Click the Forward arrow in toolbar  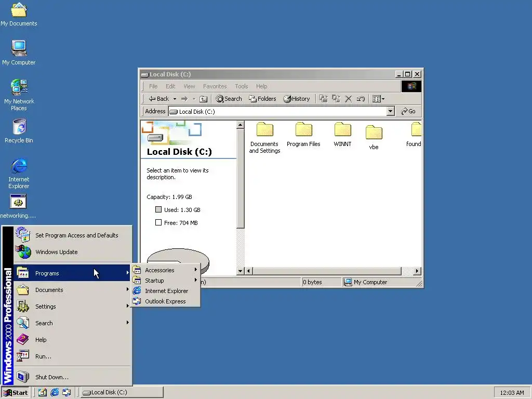(x=184, y=99)
